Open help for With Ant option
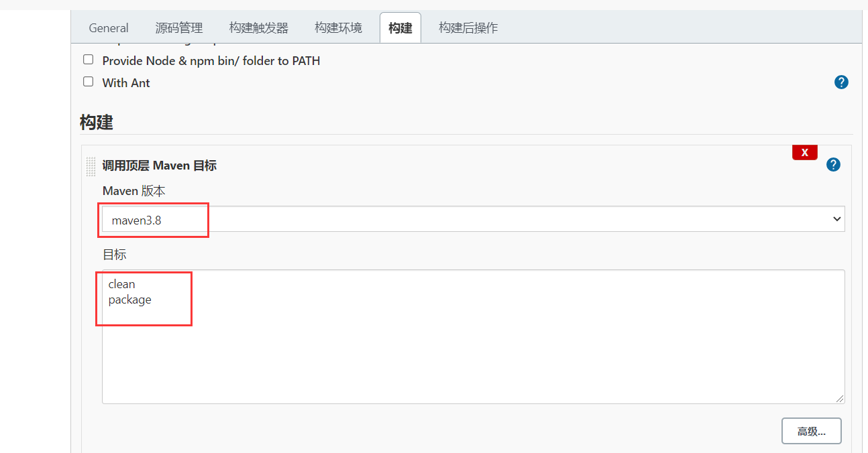The width and height of the screenshot is (868, 453). (x=841, y=82)
